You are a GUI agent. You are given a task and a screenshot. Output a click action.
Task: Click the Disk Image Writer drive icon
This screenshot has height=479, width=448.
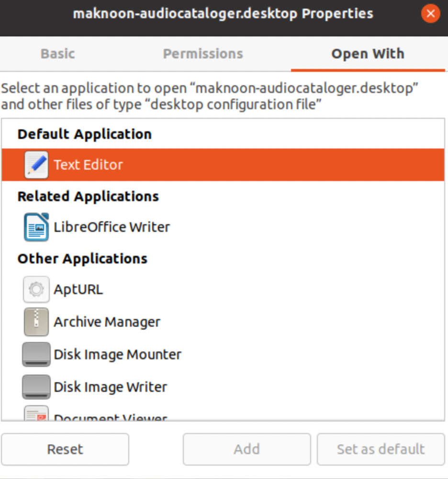coord(36,387)
